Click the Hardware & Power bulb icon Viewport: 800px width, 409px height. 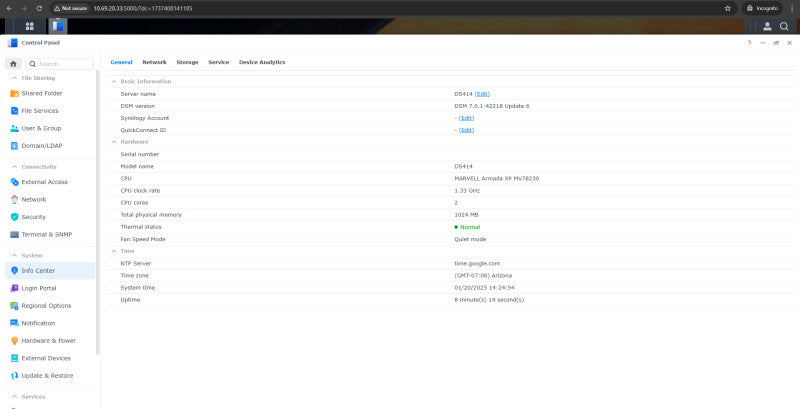point(14,341)
